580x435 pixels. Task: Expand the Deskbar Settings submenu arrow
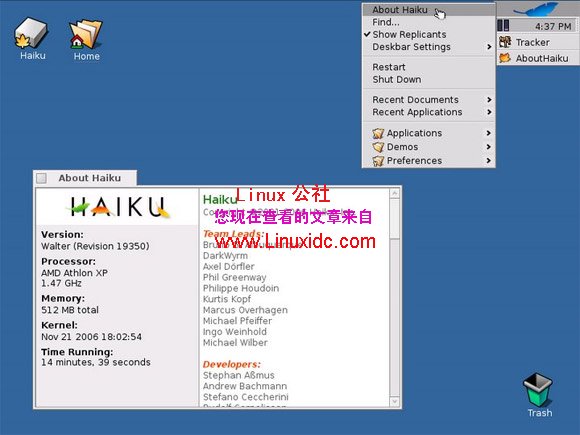tap(489, 47)
